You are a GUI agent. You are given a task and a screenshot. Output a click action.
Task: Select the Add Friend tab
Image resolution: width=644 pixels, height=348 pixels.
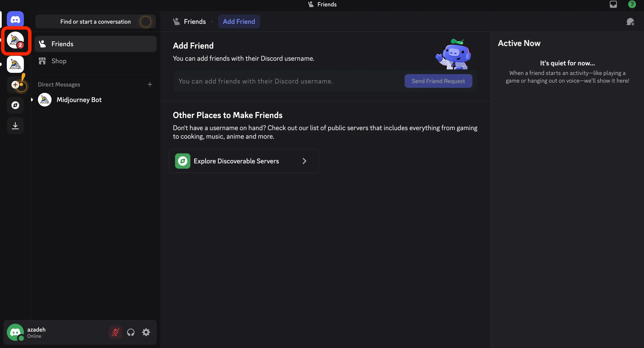click(239, 22)
